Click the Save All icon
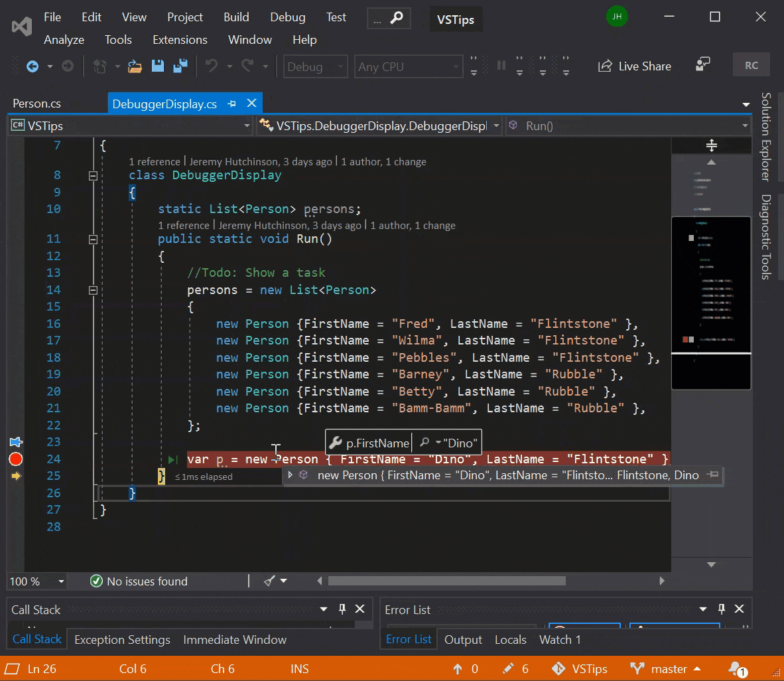The image size is (784, 681). [180, 66]
